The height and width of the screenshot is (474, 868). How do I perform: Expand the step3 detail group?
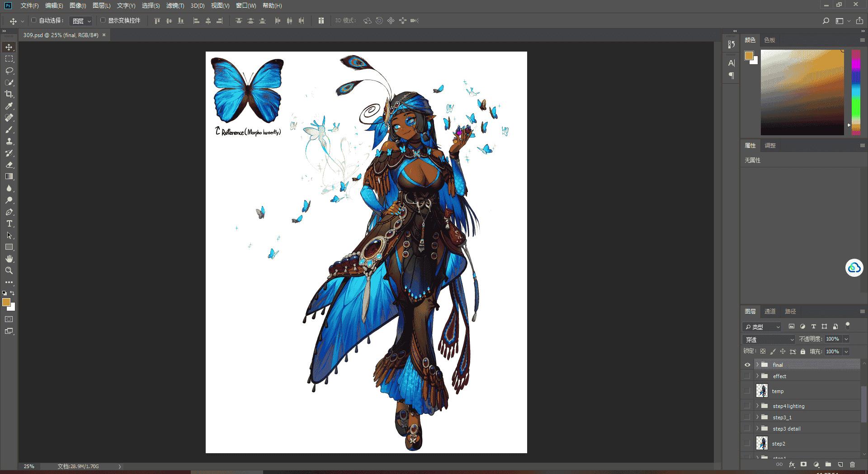tap(757, 428)
